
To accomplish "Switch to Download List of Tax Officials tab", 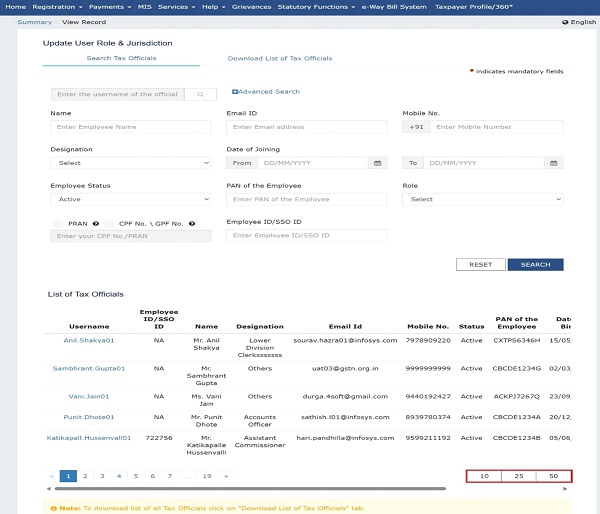I will 280,59.
